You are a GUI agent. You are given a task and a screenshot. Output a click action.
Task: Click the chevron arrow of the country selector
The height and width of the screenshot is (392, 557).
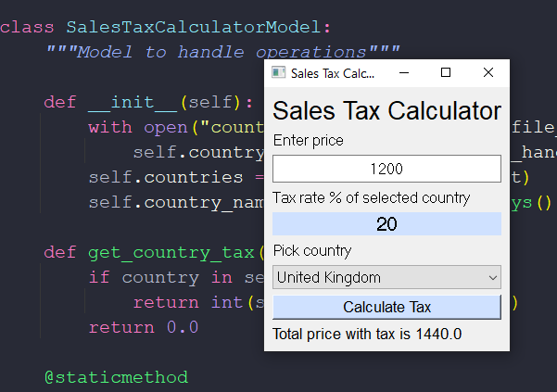point(490,277)
